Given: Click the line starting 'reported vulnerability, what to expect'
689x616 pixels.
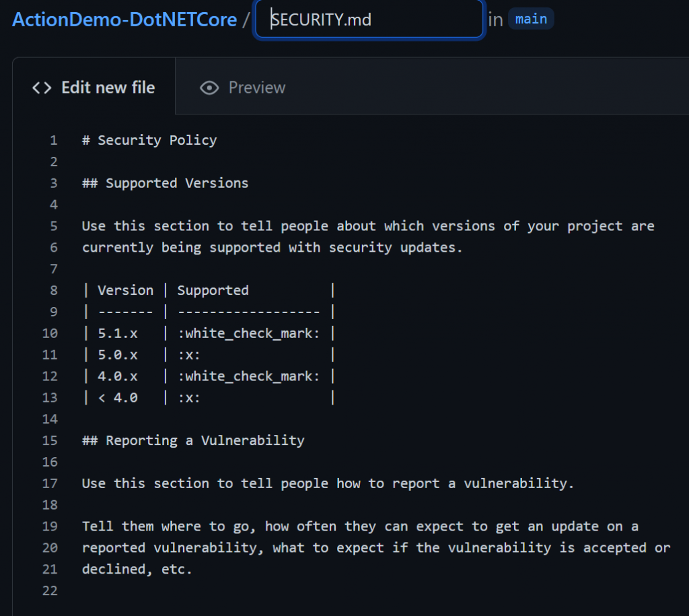Looking at the screenshot, I should [376, 548].
